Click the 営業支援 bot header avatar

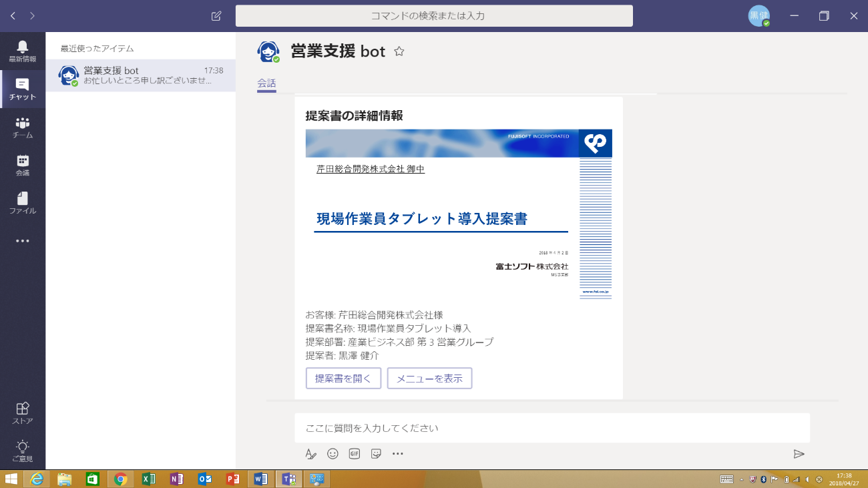point(268,51)
